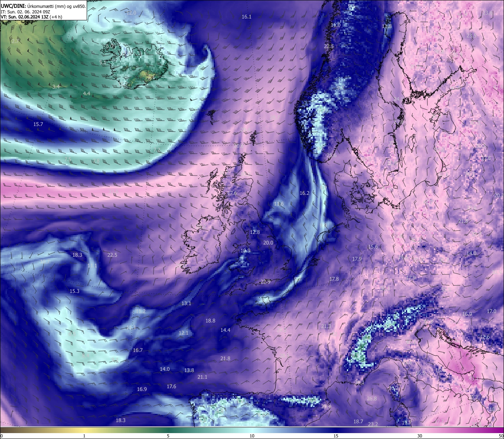The image size is (504, 439).
Task: Click the map value '18.7'
Action: click(x=358, y=422)
